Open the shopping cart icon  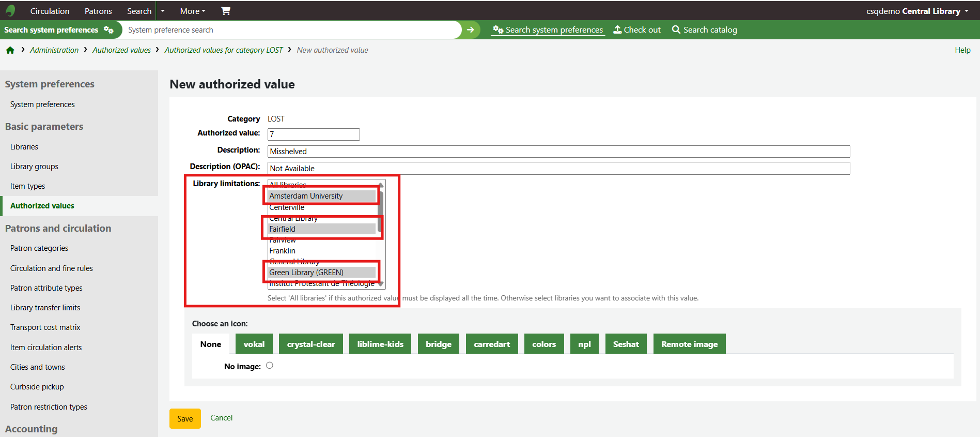click(226, 11)
